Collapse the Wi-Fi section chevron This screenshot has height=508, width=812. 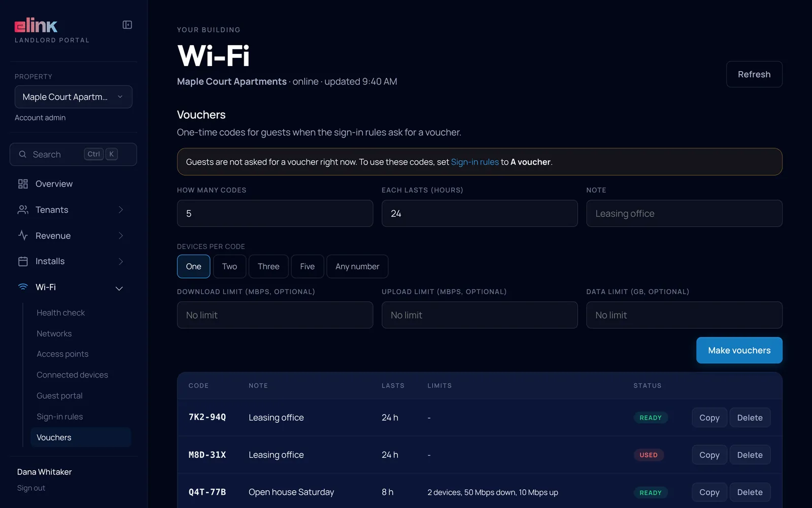click(x=119, y=289)
